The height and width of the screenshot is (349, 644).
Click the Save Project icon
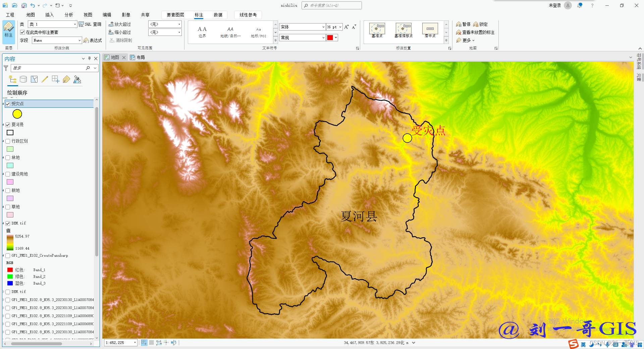[x=24, y=5]
